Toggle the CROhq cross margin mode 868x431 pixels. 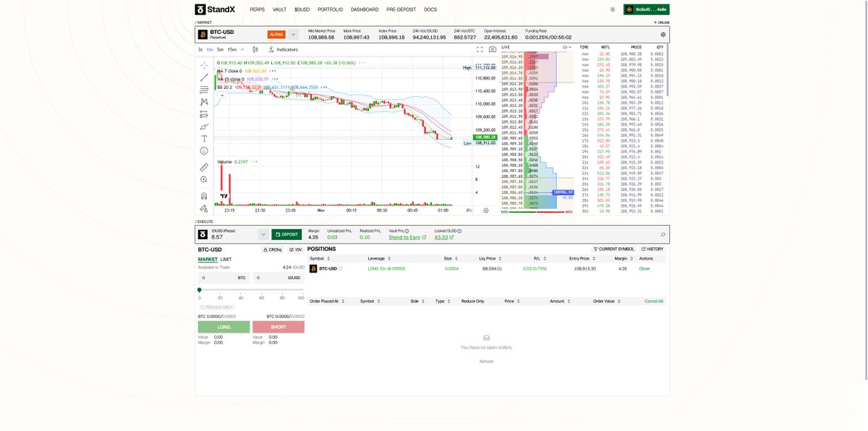click(x=272, y=249)
